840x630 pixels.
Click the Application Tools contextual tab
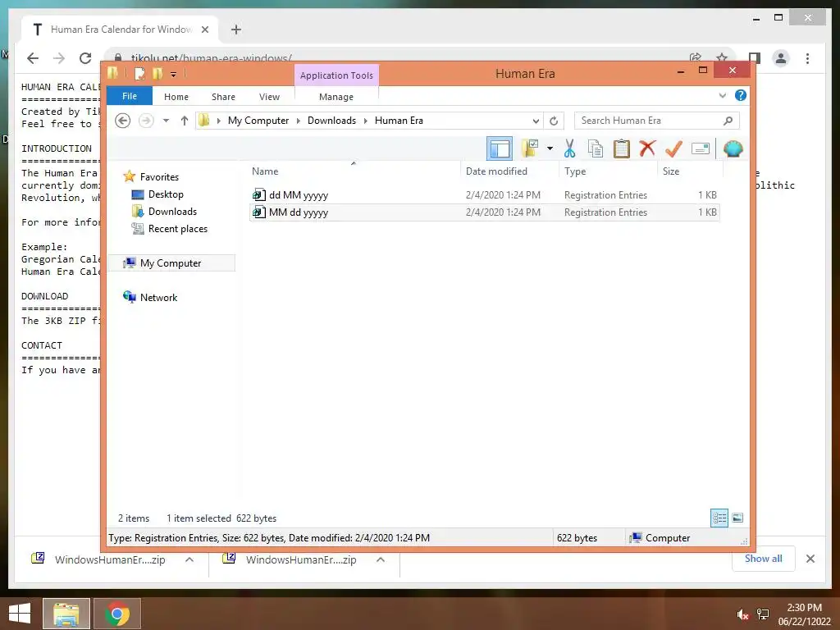(x=336, y=75)
